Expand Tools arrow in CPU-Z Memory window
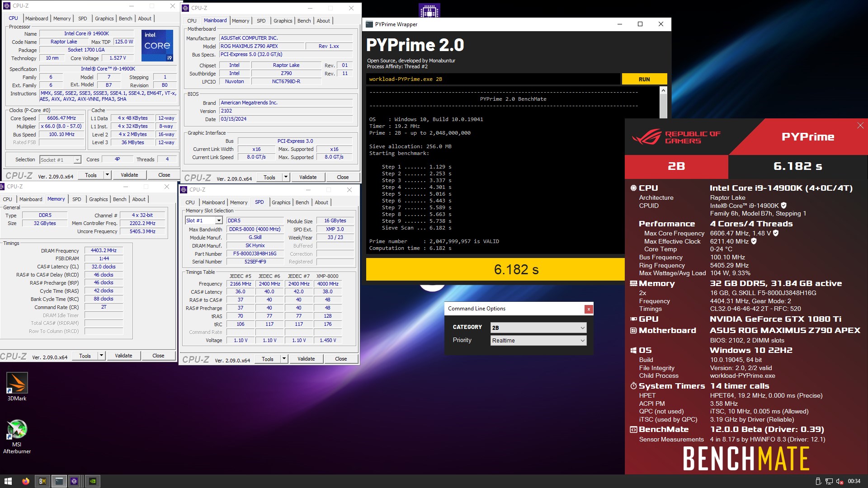The height and width of the screenshot is (488, 868). coord(101,356)
